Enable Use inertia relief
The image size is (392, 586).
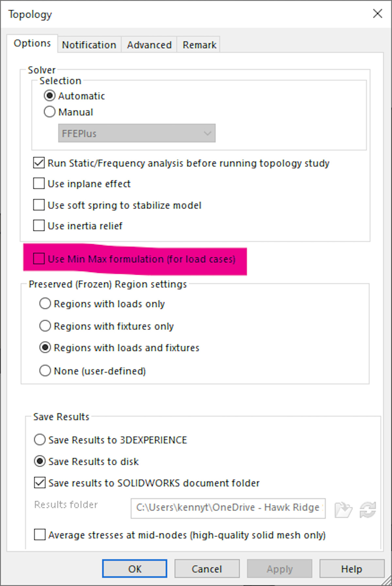[38, 225]
